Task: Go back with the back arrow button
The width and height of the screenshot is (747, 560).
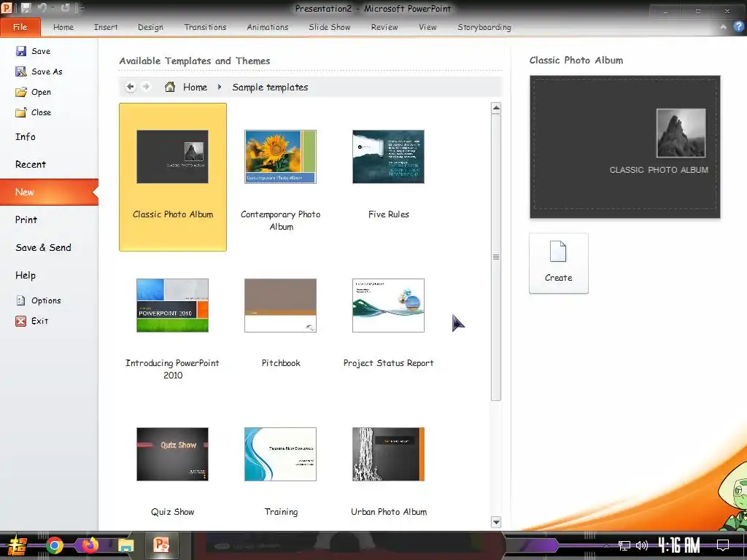Action: 131,87
